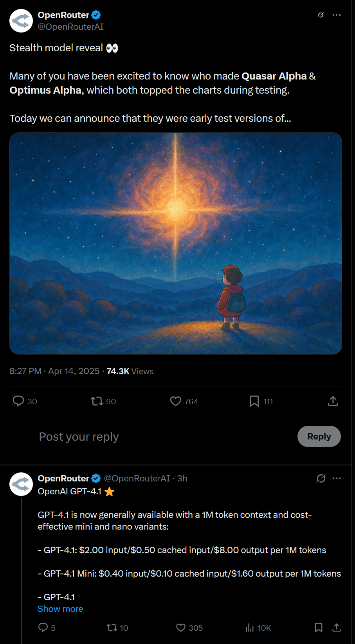Click the Grok icon on the GPT-4.1 reply
The height and width of the screenshot is (644, 355).
coord(321,478)
